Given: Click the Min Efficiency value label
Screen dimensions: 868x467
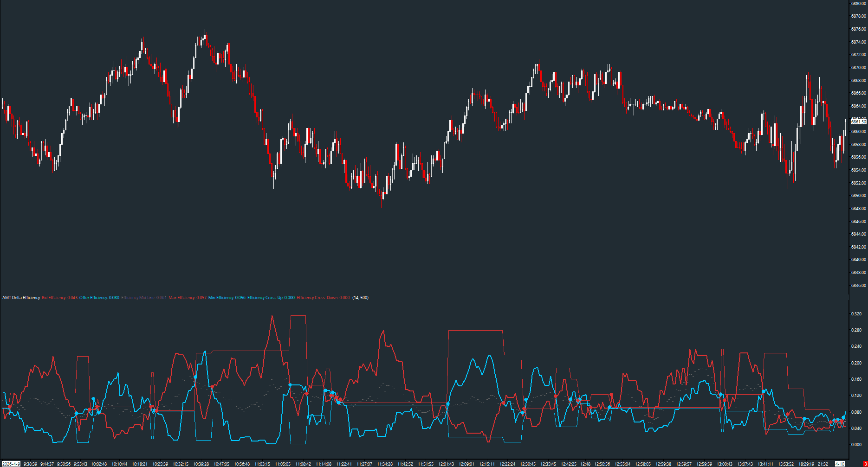Looking at the screenshot, I should 227,298.
